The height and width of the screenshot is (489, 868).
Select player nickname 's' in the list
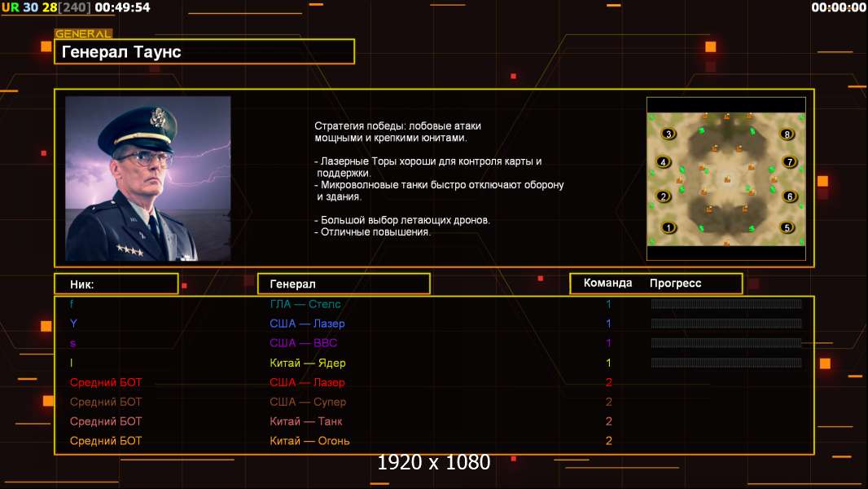[72, 343]
